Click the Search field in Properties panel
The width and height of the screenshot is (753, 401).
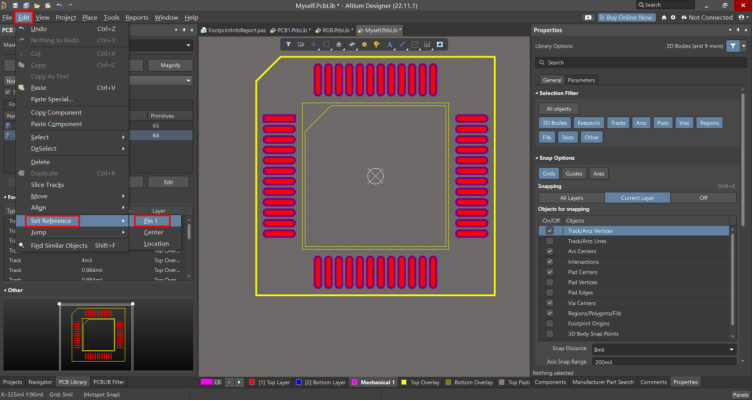[640, 62]
